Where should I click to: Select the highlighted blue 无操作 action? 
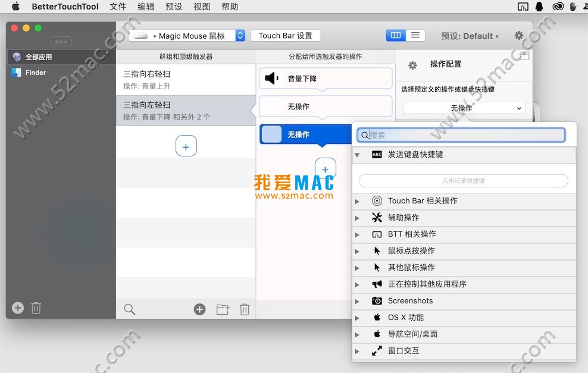coord(306,134)
